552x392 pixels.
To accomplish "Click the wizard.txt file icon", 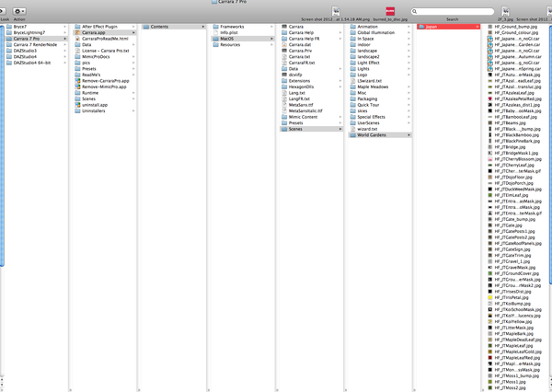I will (353, 129).
